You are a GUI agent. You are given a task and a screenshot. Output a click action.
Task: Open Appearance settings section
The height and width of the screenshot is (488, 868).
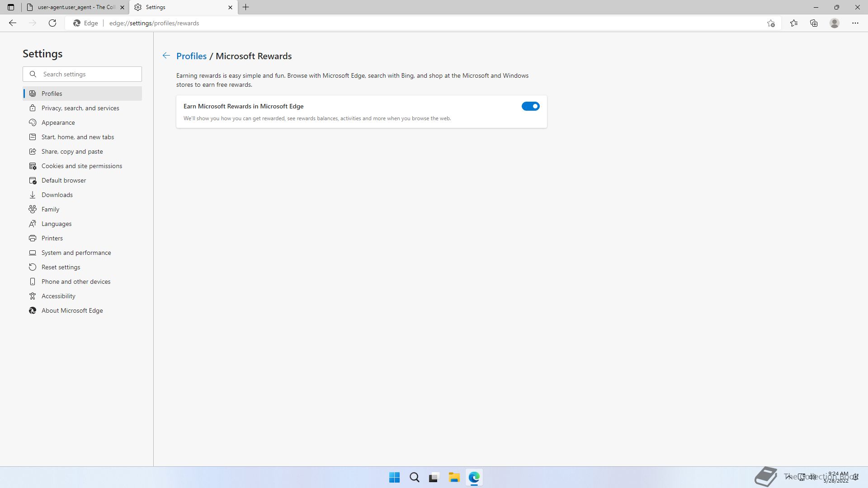click(x=58, y=122)
